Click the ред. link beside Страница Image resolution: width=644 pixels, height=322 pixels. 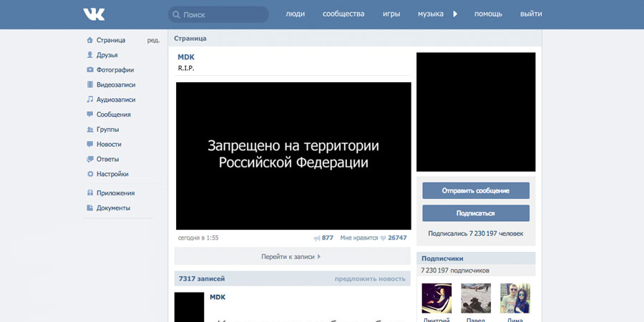[x=153, y=40]
